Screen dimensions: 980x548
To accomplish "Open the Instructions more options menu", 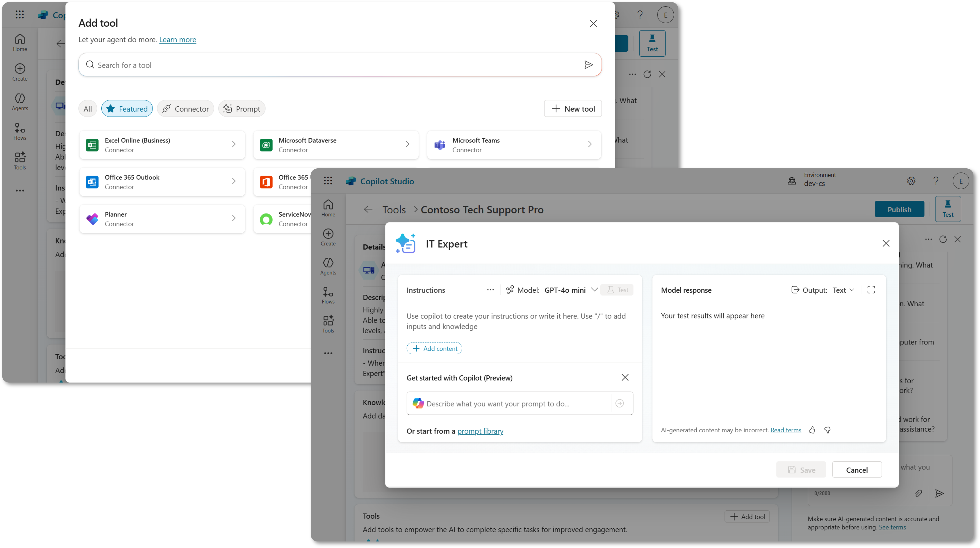I will [490, 290].
